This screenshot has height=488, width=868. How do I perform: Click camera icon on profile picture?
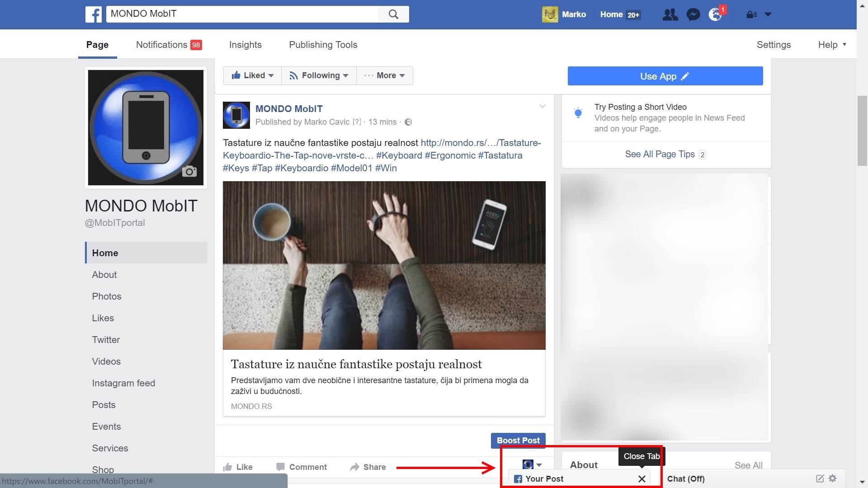189,172
